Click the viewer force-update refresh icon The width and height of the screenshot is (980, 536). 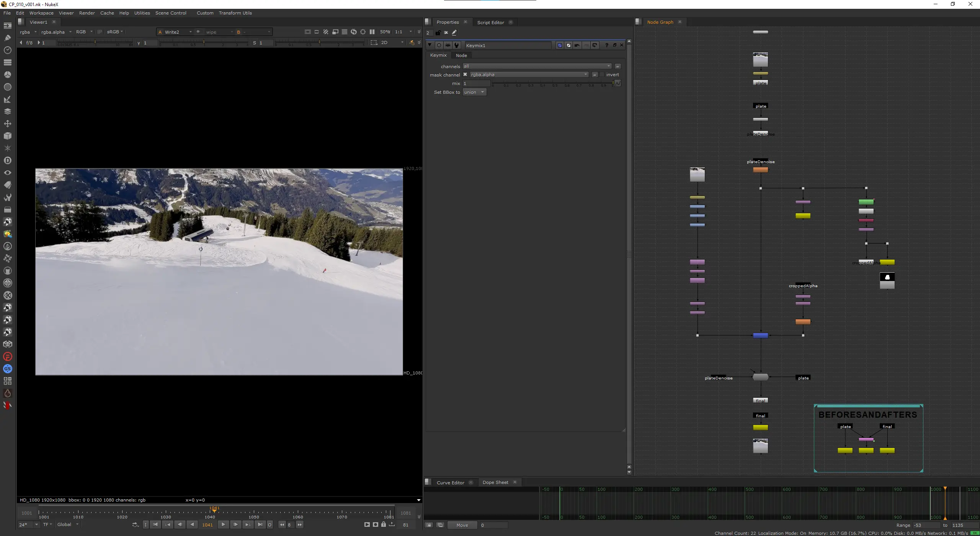click(353, 32)
